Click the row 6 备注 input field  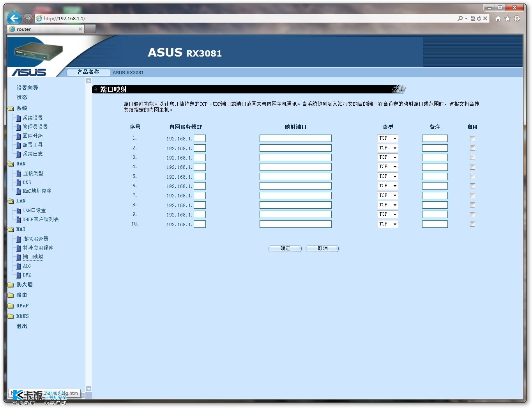435,186
